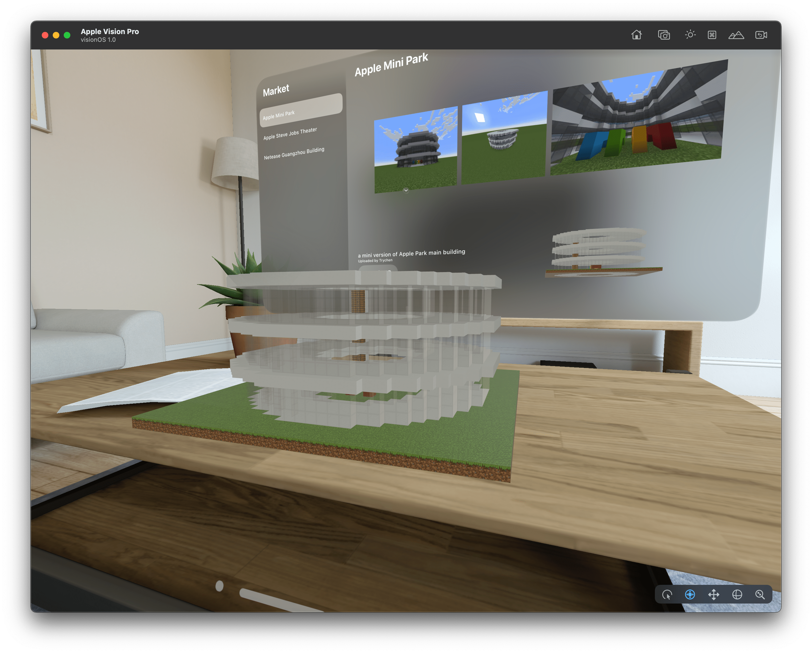This screenshot has width=812, height=653.
Task: Select the four-arrow pan tool
Action: (x=714, y=595)
